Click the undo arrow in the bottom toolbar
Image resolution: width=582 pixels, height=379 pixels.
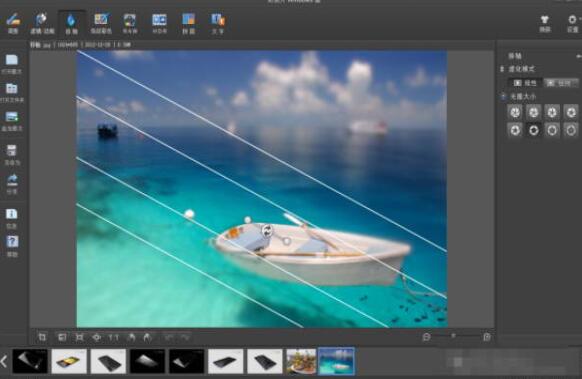169,337
